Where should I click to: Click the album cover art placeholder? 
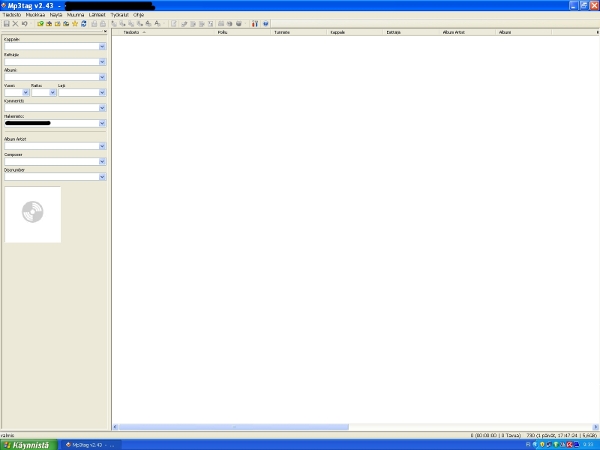(33, 214)
